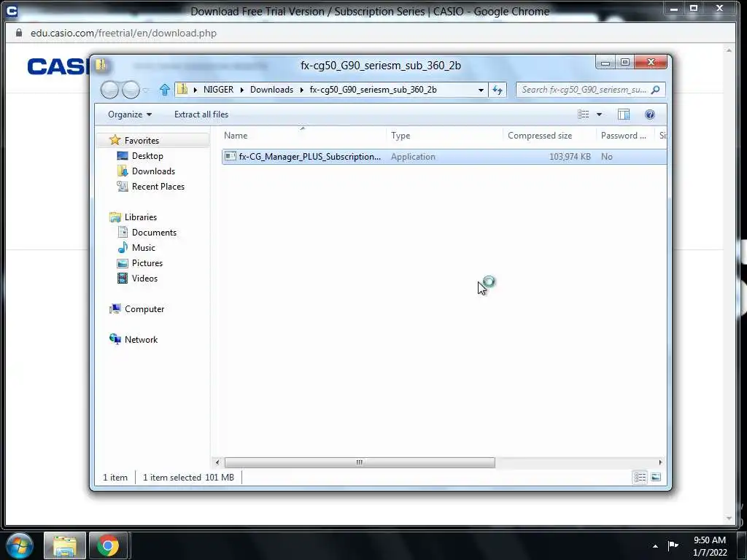Click the Favorites star icon

pyautogui.click(x=115, y=140)
